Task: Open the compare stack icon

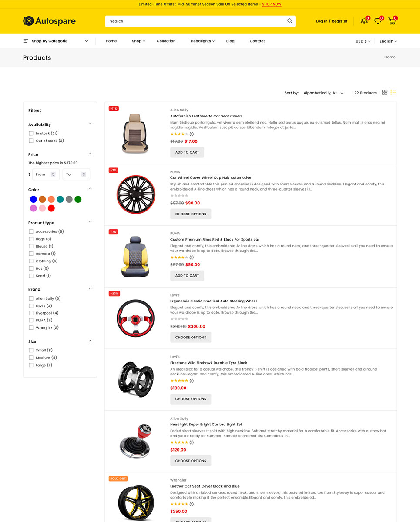Action: [364, 21]
